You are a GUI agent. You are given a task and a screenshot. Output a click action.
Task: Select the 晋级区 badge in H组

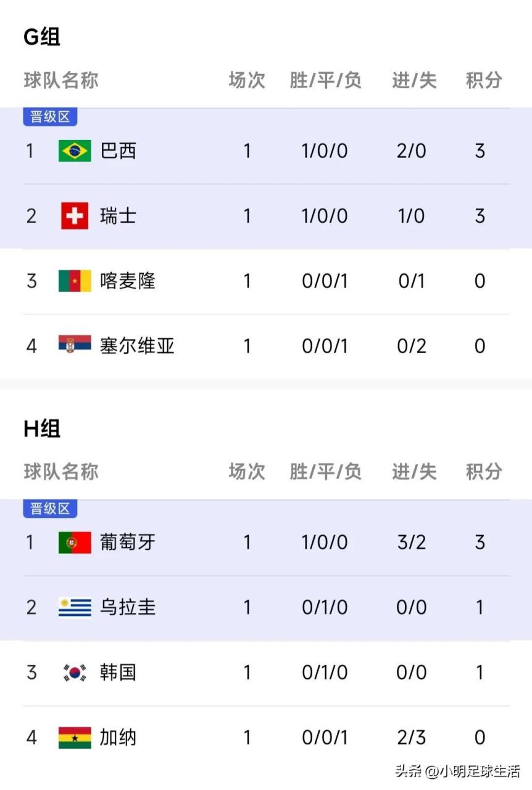click(50, 509)
